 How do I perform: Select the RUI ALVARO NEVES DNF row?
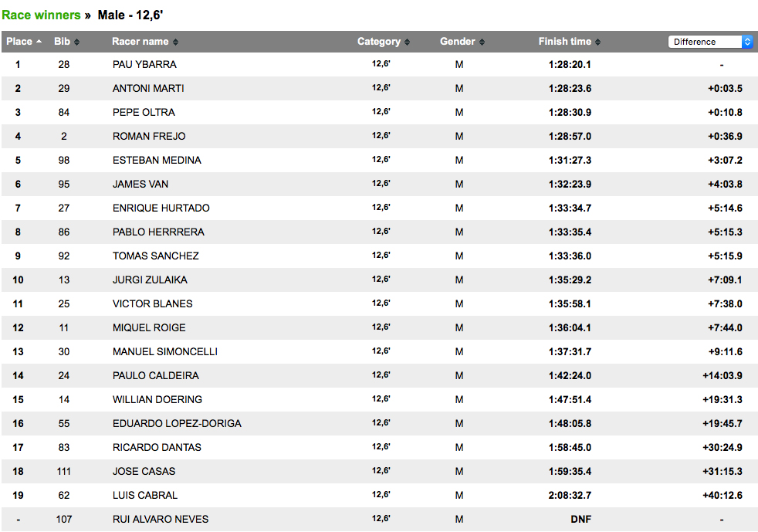[379, 520]
